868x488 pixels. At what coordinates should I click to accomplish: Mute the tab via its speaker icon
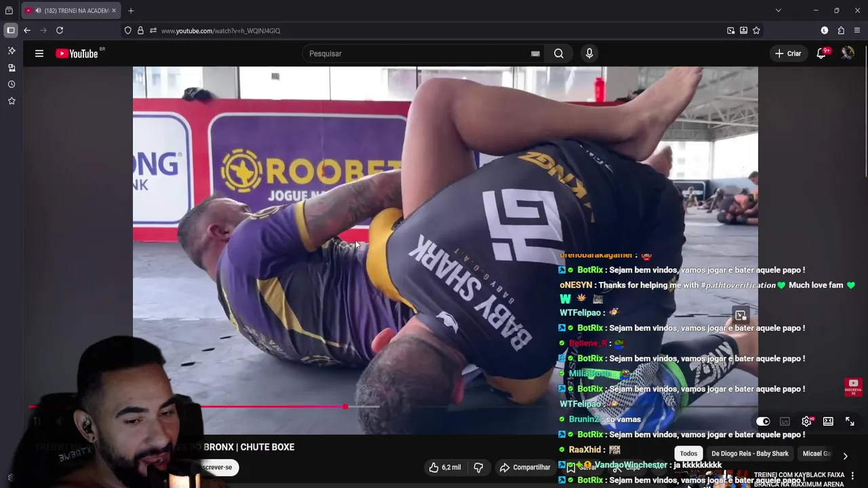[x=37, y=11]
